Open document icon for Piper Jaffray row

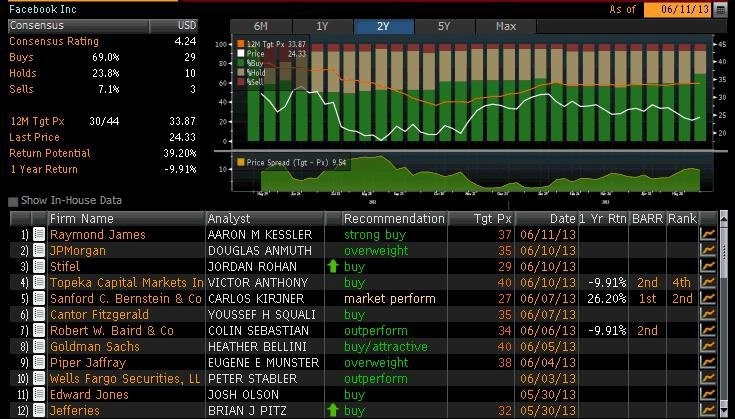39,362
